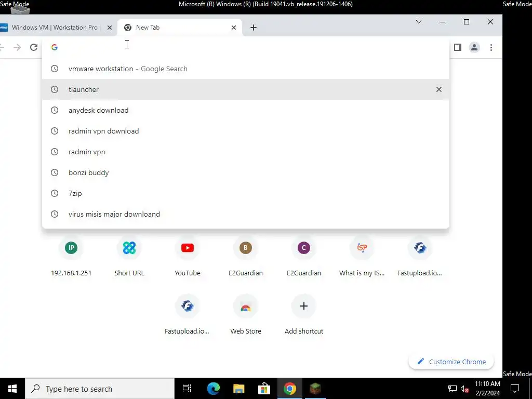Viewport: 532px width, 399px height.
Task: Choose the vmware workstation suggestion
Action: pyautogui.click(x=246, y=69)
